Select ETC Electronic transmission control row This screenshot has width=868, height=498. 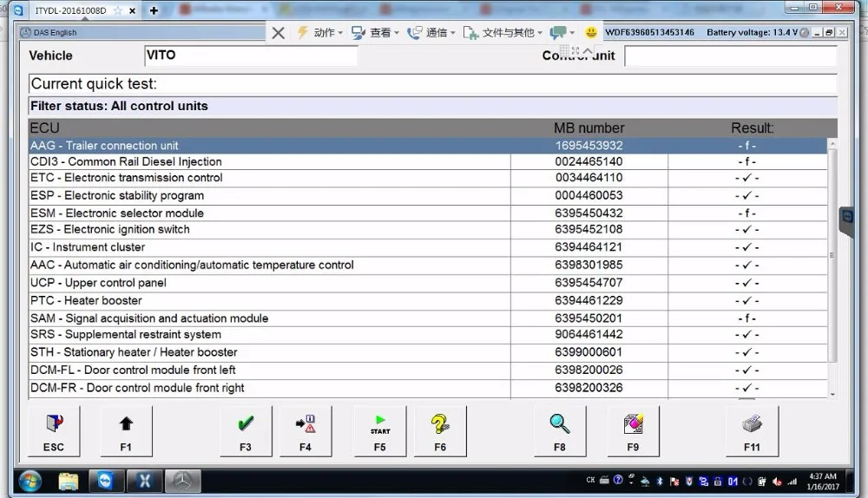click(x=428, y=178)
